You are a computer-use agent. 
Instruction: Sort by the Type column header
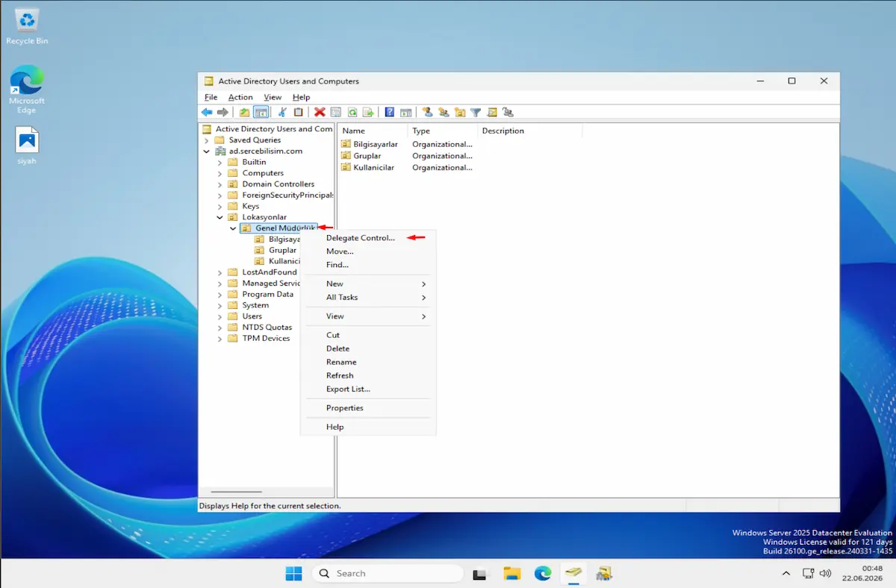tap(443, 131)
